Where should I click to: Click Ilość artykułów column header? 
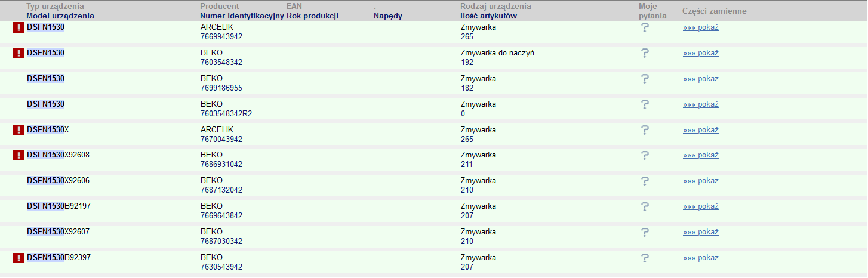pos(488,16)
